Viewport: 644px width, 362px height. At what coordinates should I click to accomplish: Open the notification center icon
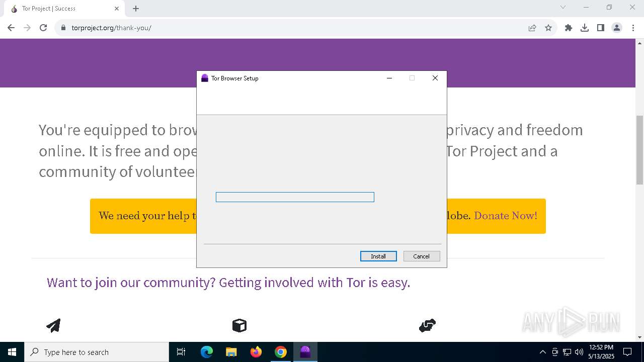[627, 352]
